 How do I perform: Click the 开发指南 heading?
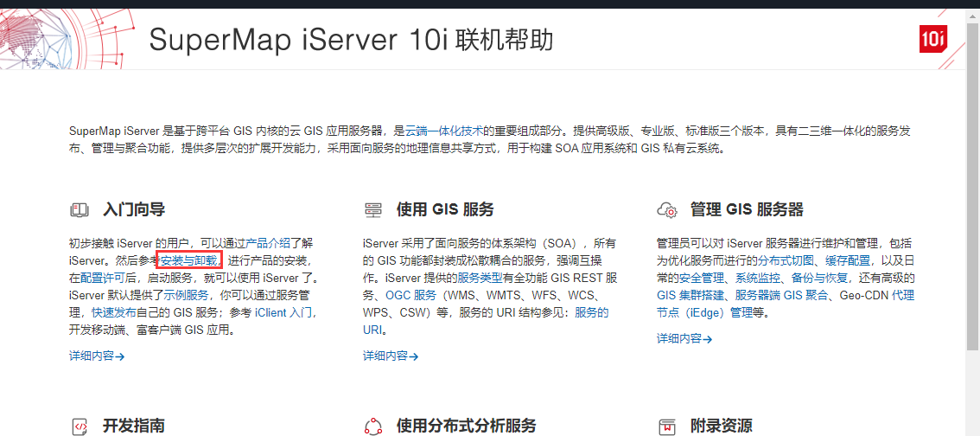[134, 426]
